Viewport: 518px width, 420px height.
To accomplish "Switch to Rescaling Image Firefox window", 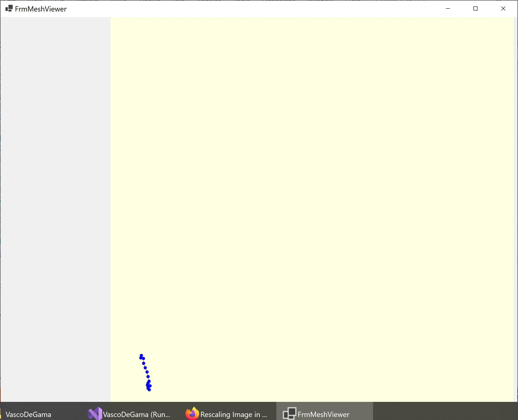I will 233,414.
